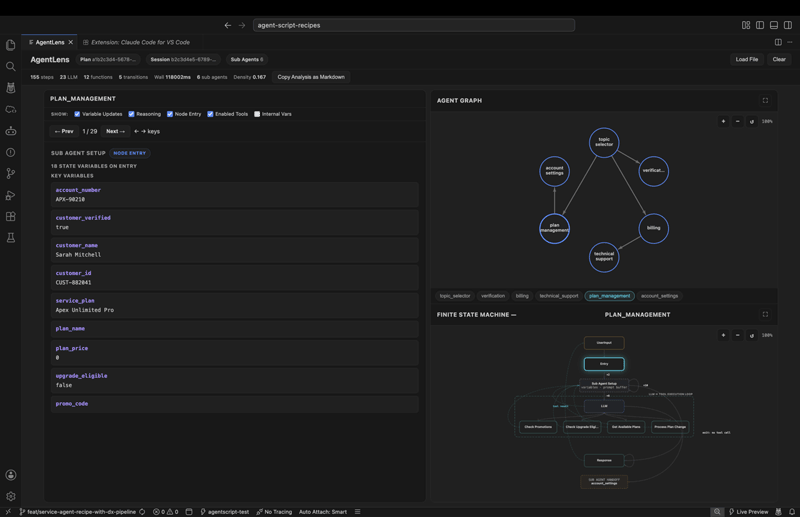
Task: Click the git branch in the status bar
Action: point(78,511)
